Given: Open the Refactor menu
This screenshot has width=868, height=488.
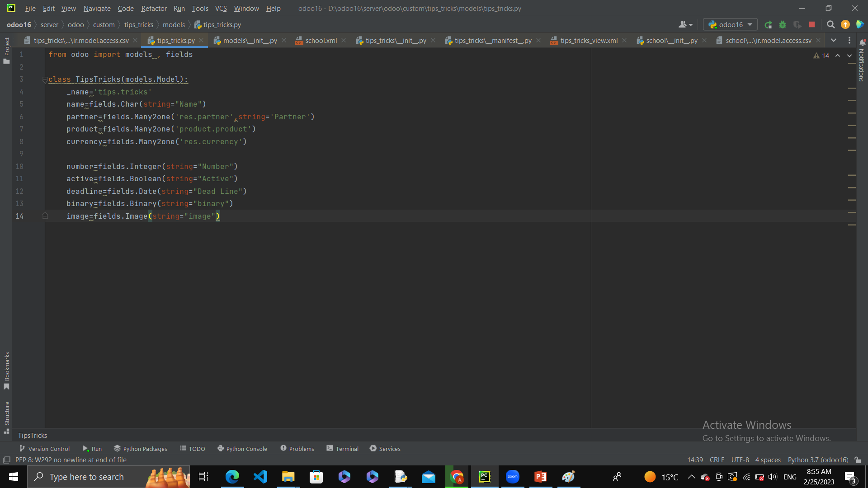Looking at the screenshot, I should tap(154, 9).
